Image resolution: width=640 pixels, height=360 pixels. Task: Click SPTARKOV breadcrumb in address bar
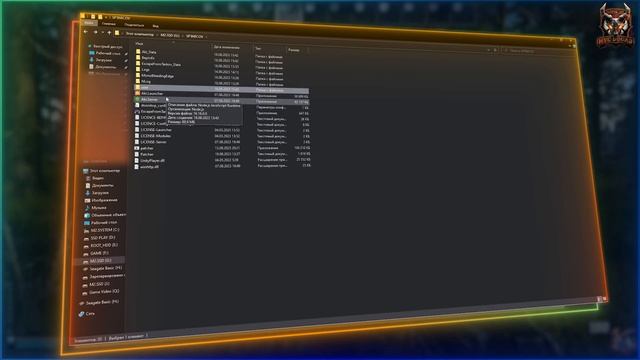click(194, 36)
